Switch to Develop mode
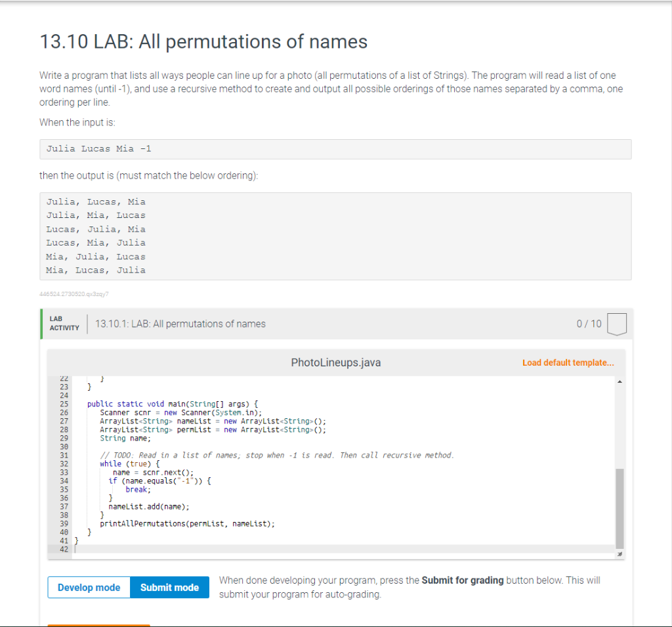672x627 pixels. coord(89,587)
